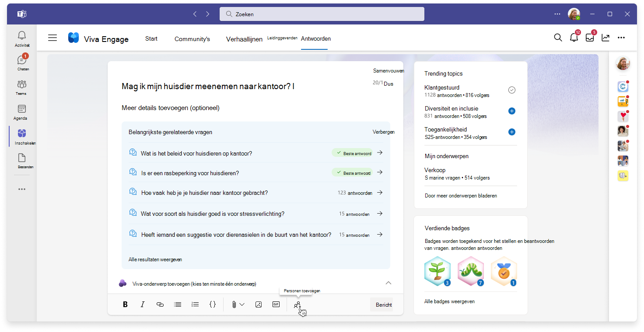Insert an image
The width and height of the screenshot is (644, 332).
tap(259, 304)
